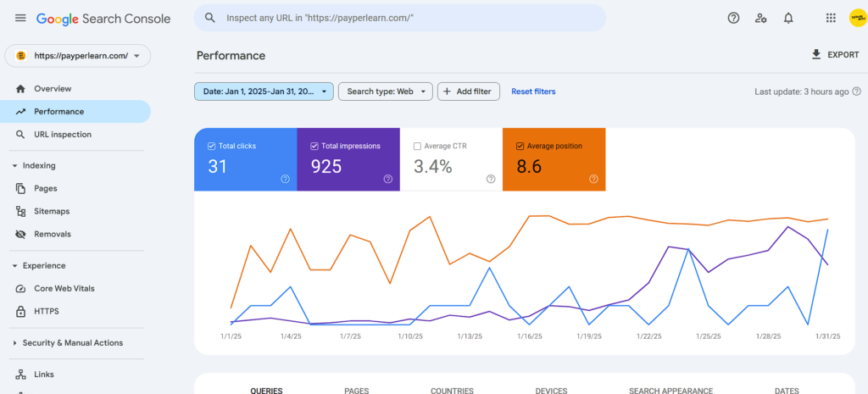Click the Sitemaps tree icon

pos(20,211)
